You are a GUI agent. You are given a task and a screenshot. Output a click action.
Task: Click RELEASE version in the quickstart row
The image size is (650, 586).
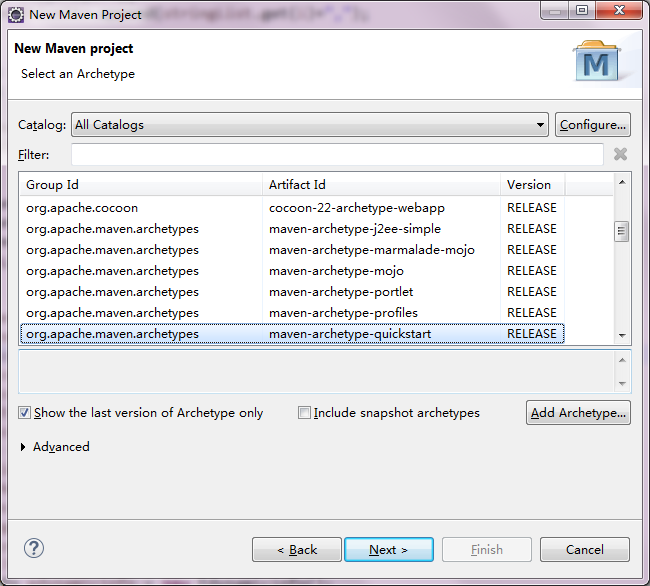(531, 334)
